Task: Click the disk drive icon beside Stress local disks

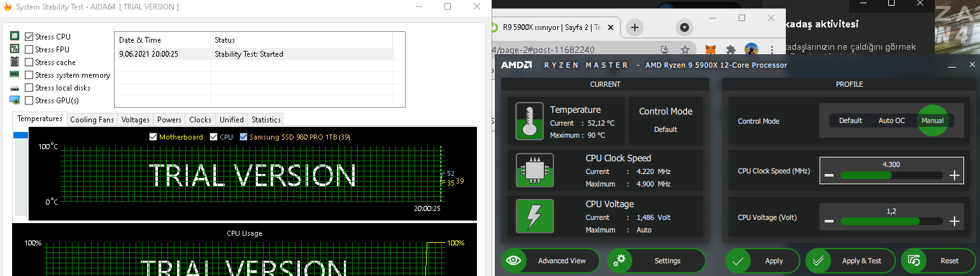Action: [15, 88]
